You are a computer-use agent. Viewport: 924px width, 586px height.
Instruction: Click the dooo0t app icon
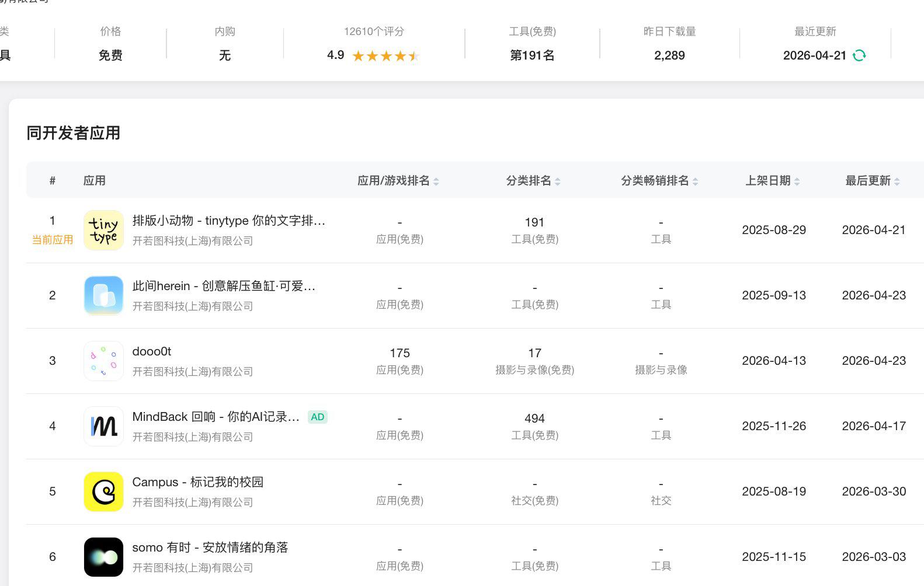pos(103,361)
